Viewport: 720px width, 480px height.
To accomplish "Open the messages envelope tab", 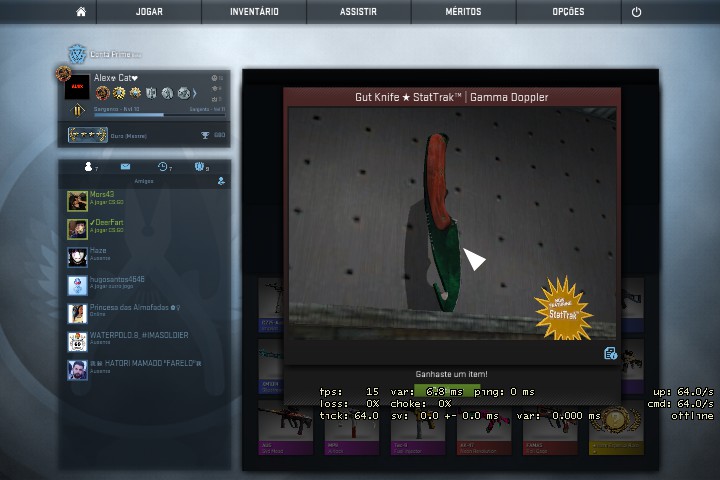I will coord(125,166).
